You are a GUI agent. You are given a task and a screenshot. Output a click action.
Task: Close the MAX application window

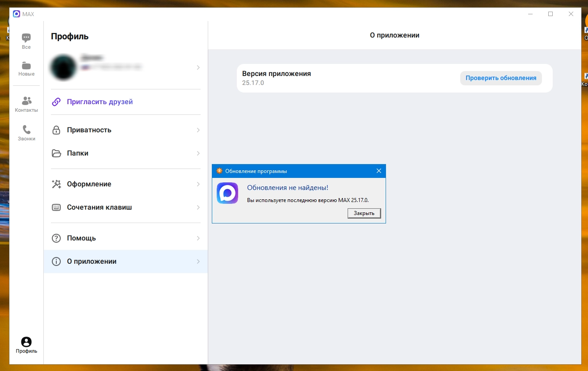tap(571, 14)
